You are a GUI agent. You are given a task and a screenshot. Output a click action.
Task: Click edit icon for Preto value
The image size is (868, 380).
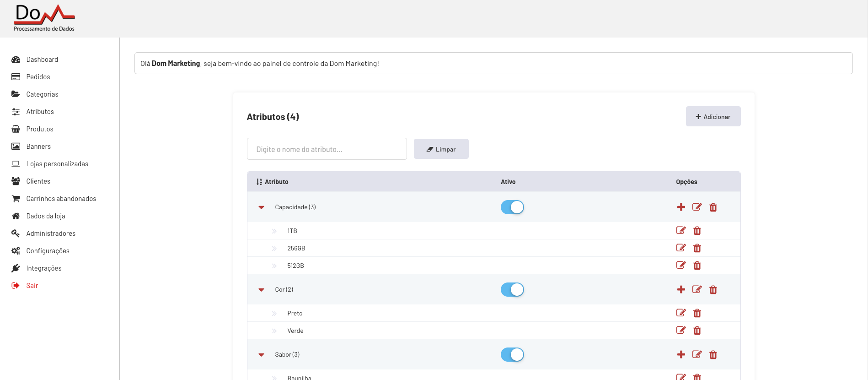tap(681, 313)
